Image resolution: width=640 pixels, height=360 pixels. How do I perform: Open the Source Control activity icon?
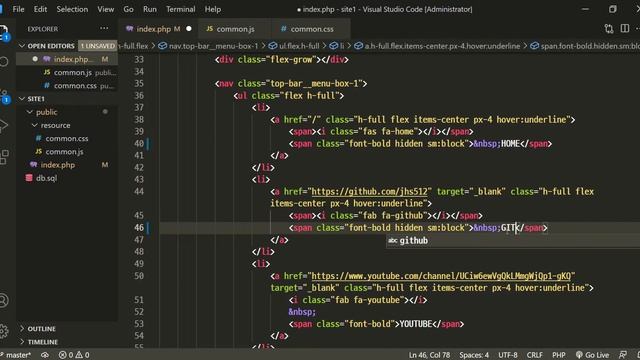pos(4,96)
